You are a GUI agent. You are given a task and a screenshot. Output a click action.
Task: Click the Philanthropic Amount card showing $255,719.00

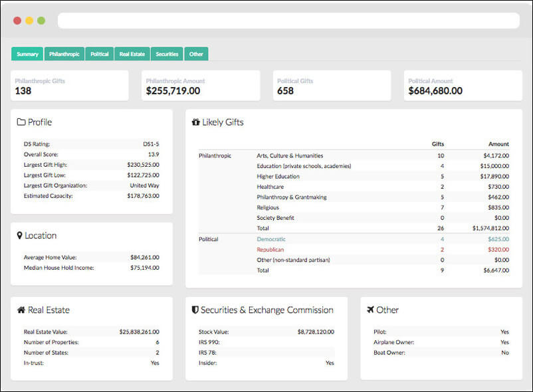pyautogui.click(x=199, y=84)
